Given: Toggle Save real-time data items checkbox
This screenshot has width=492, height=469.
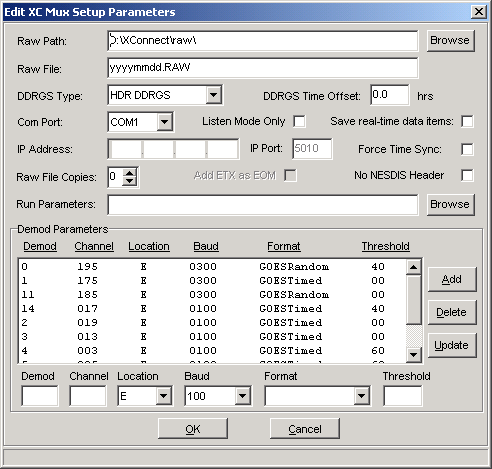Looking at the screenshot, I should click(x=467, y=121).
